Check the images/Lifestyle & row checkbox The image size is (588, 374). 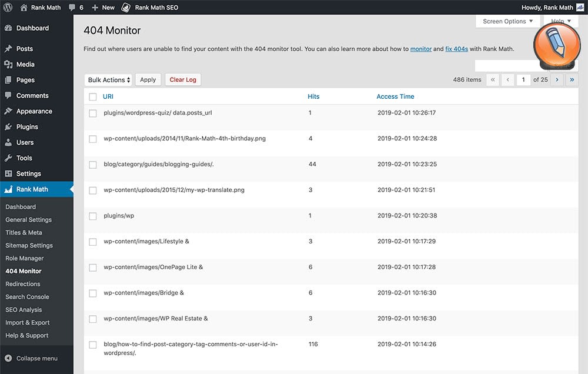tap(93, 242)
